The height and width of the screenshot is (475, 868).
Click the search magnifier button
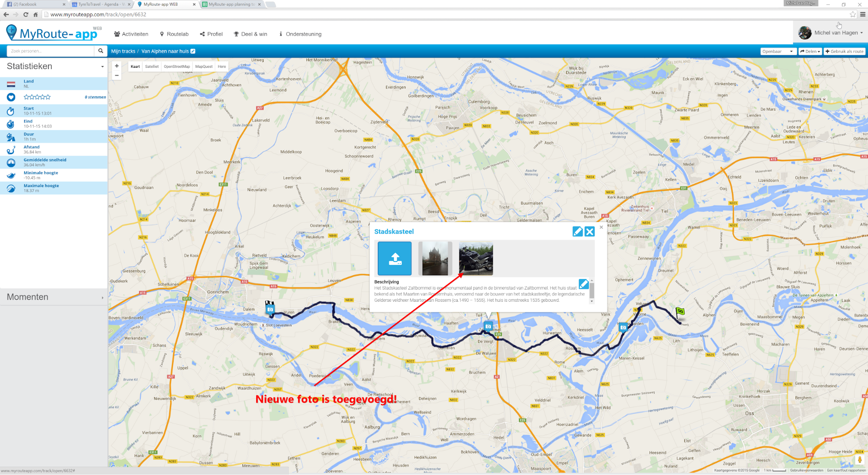pos(101,51)
